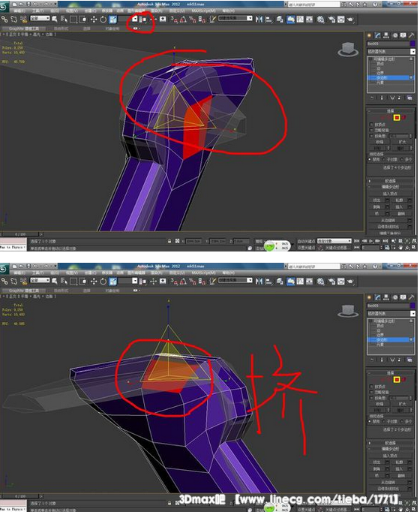Switch to Motion panel tab in top screenshot
420x512 pixels.
[395, 35]
